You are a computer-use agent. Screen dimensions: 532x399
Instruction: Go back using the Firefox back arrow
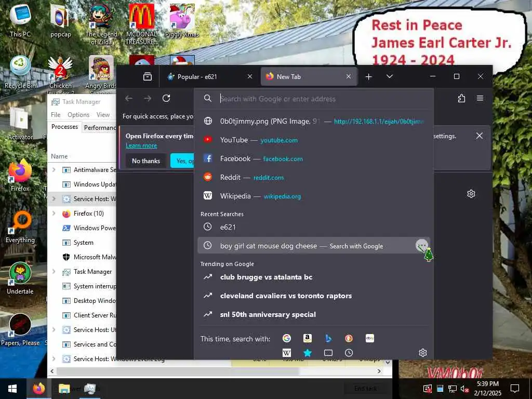129,98
